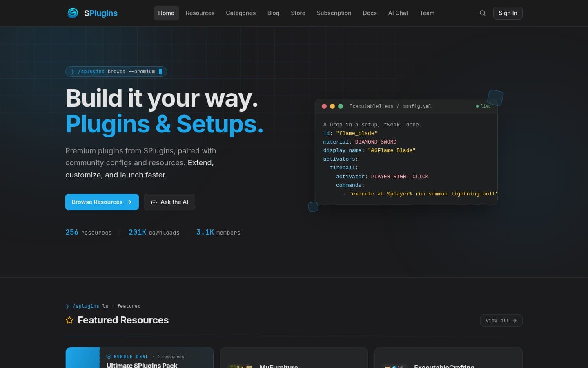Viewport: 588px width, 368px height.
Task: Click the /splugins ls --featured text
Action: point(107,306)
